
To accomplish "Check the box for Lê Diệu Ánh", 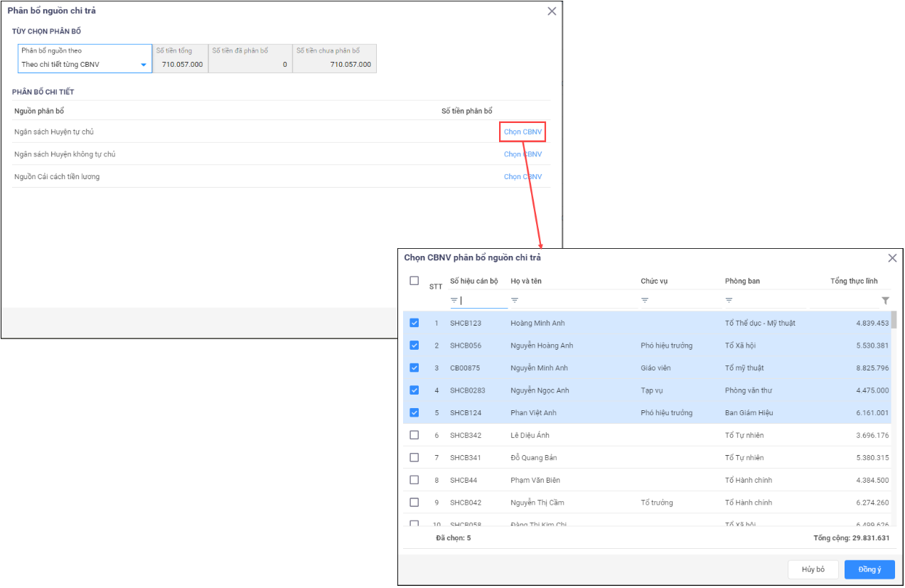I will 414,435.
